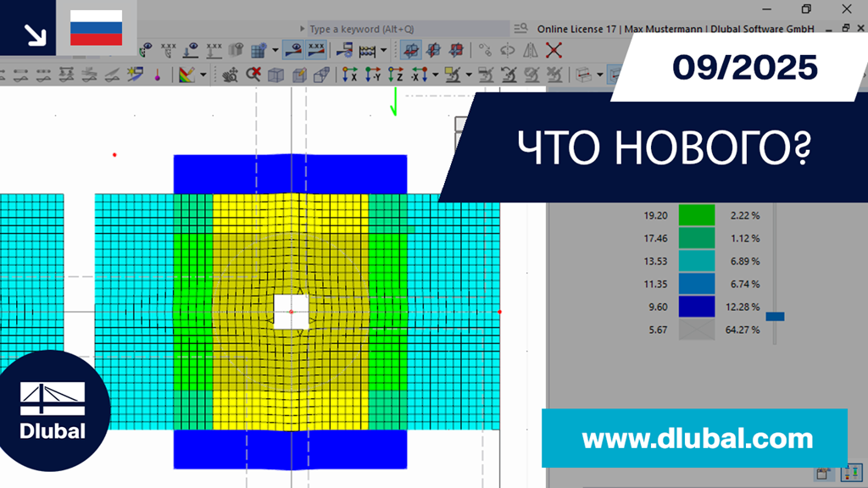The image size is (868, 488).
Task: Click the crossed-out gray 5.67 swatch
Action: click(x=697, y=330)
